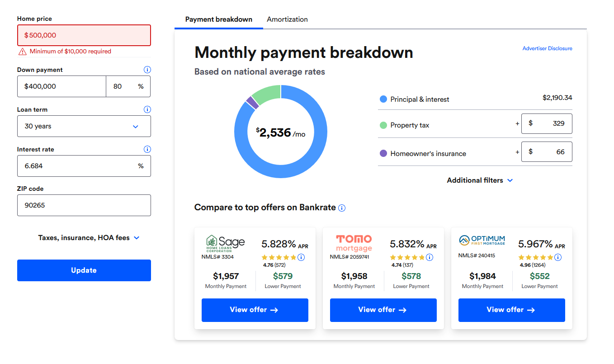Viewport: 614px width, 364px height.
Task: Click the Down payment percent field
Action: (x=128, y=86)
